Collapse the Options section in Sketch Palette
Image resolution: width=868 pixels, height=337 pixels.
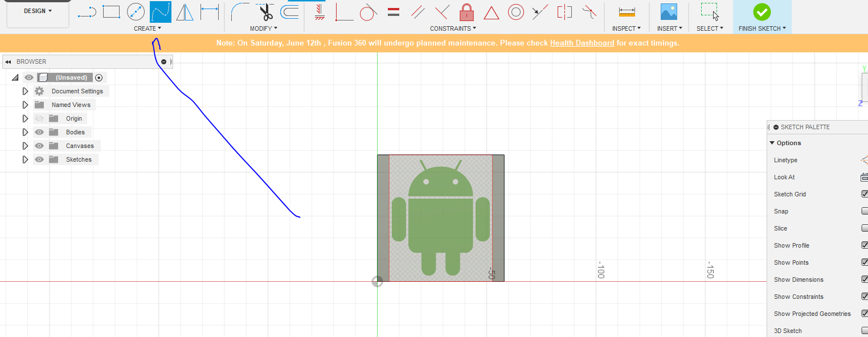(772, 143)
